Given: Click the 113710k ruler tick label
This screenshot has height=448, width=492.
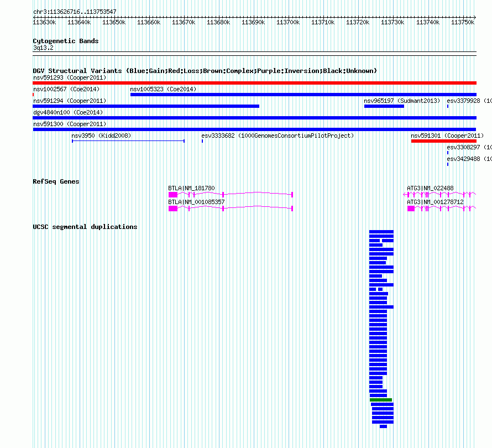Looking at the screenshot, I should 323,22.
